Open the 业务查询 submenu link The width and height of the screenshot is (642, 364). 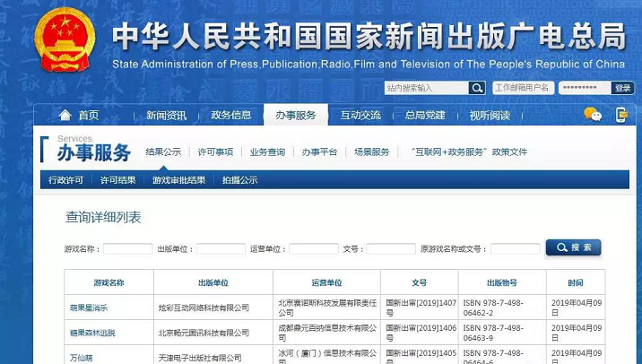click(x=267, y=152)
